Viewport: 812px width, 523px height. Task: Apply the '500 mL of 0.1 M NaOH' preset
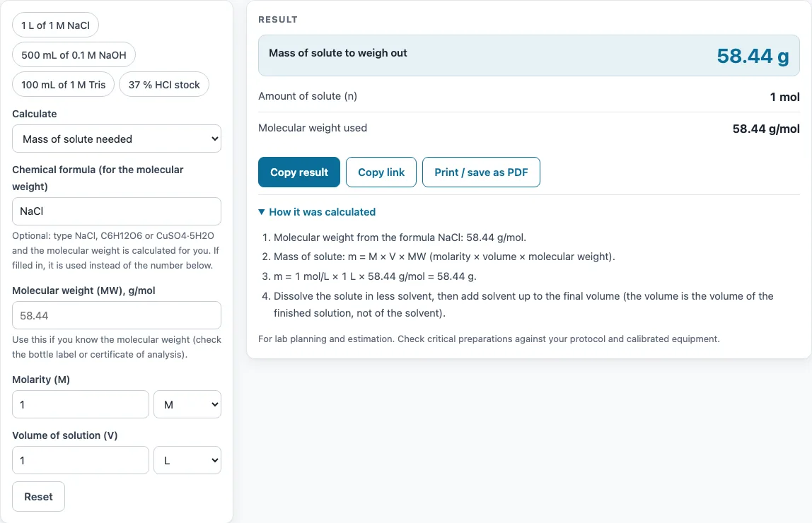tap(74, 55)
